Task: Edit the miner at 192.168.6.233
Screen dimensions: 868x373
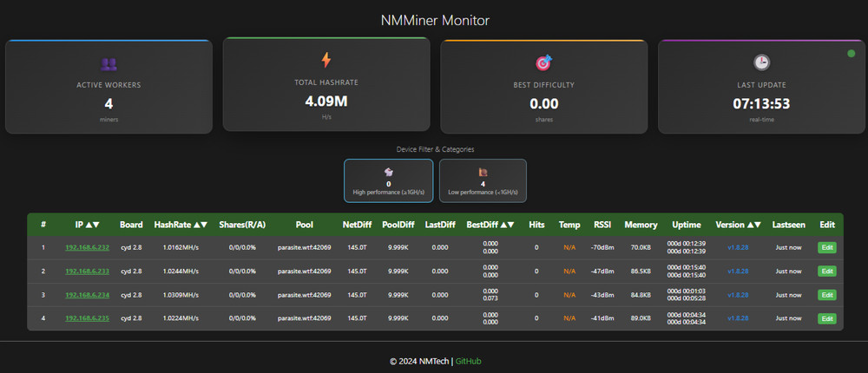Action: click(x=827, y=272)
